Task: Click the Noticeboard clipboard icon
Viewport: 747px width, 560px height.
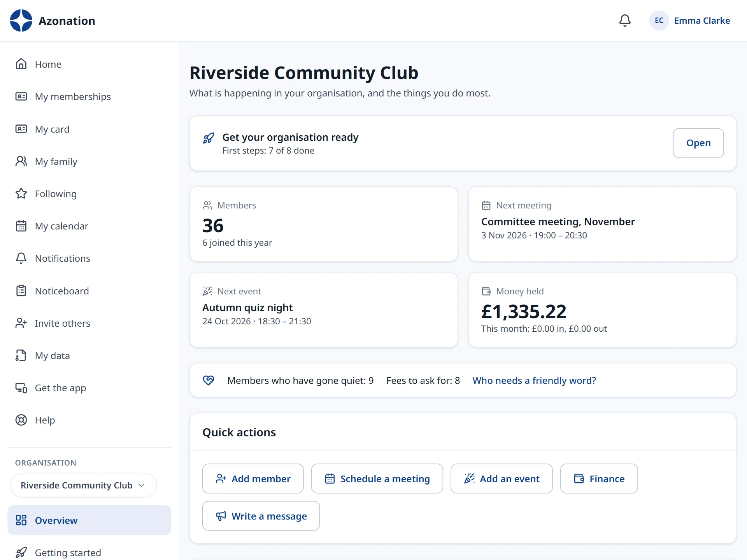Action: coord(21,291)
